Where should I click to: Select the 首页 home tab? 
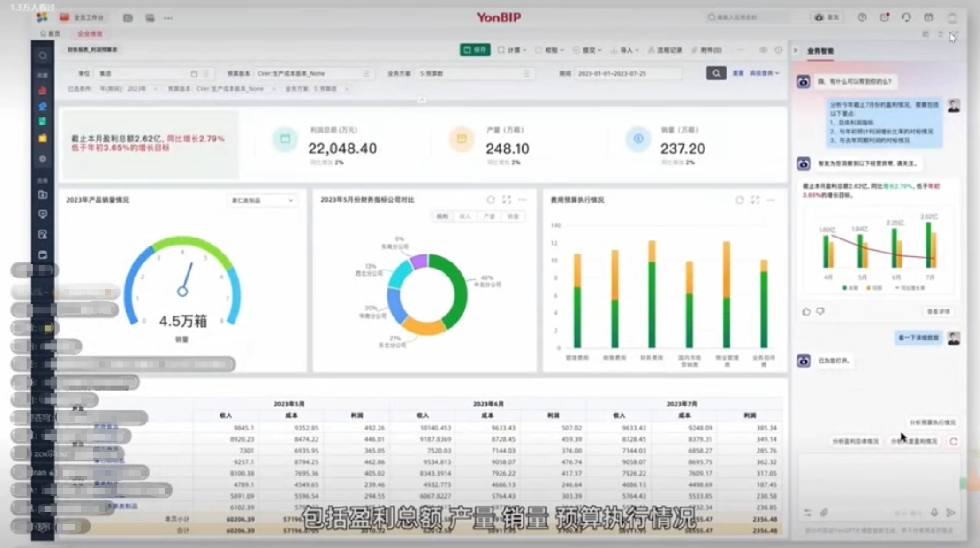pyautogui.click(x=50, y=34)
